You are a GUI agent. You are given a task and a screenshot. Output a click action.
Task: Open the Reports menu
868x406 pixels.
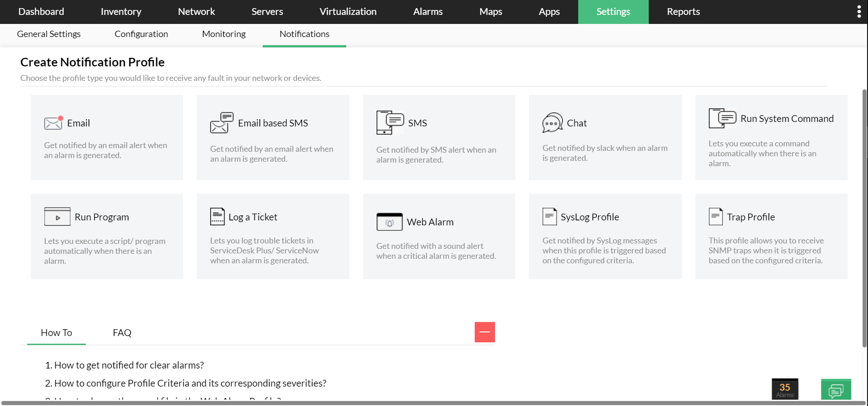683,12
